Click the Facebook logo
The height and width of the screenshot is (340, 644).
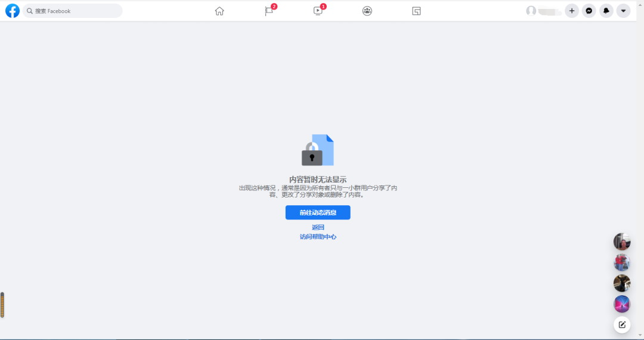(x=13, y=11)
